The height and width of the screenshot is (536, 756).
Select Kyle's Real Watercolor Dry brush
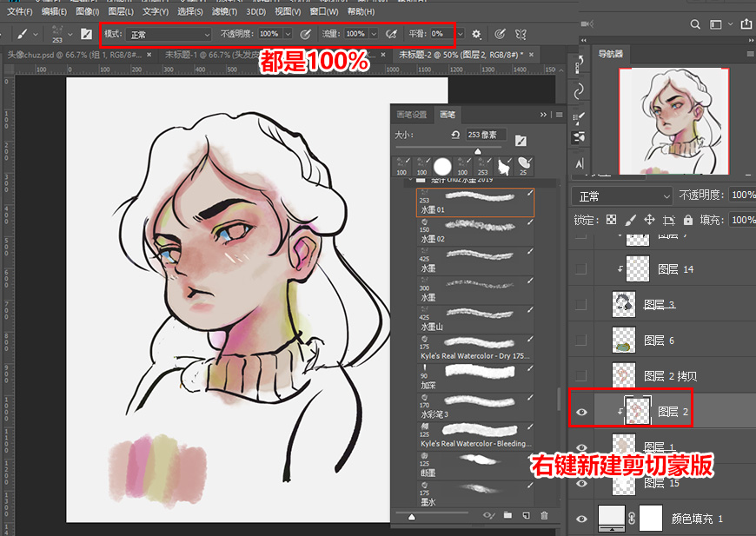pos(474,347)
